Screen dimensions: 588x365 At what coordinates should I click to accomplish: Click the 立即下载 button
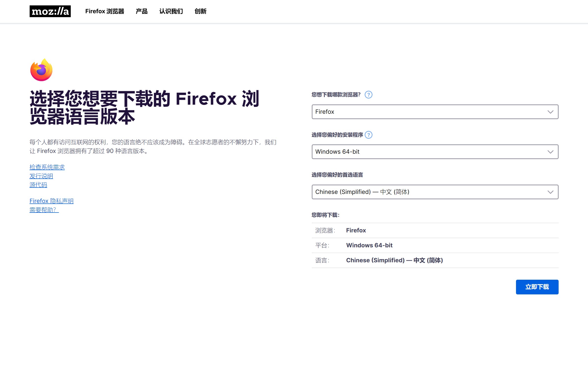(x=537, y=287)
